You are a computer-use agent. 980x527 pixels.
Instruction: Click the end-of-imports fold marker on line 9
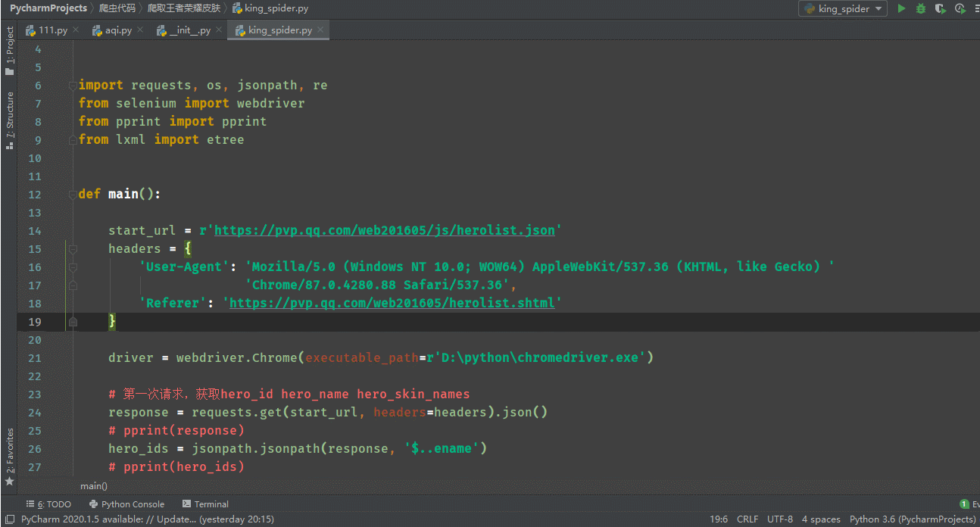pyautogui.click(x=73, y=140)
